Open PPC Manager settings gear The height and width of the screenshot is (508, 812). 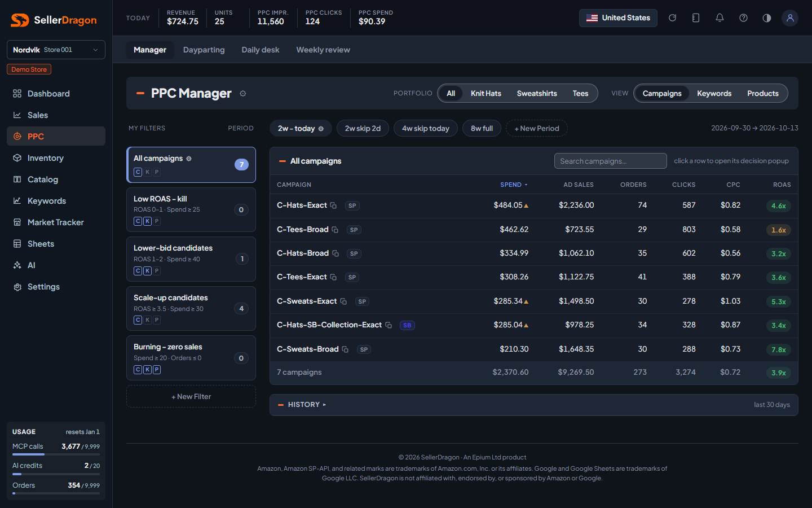pyautogui.click(x=243, y=94)
